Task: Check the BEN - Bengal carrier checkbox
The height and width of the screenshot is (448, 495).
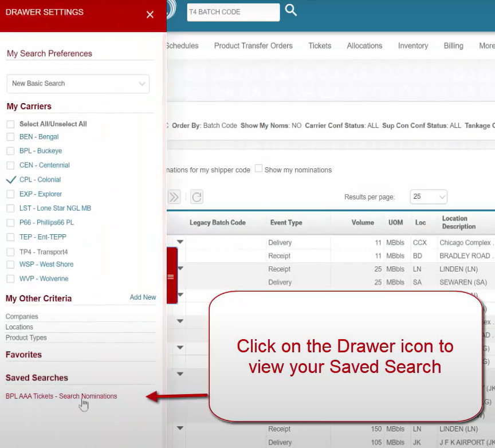Action: [x=10, y=137]
